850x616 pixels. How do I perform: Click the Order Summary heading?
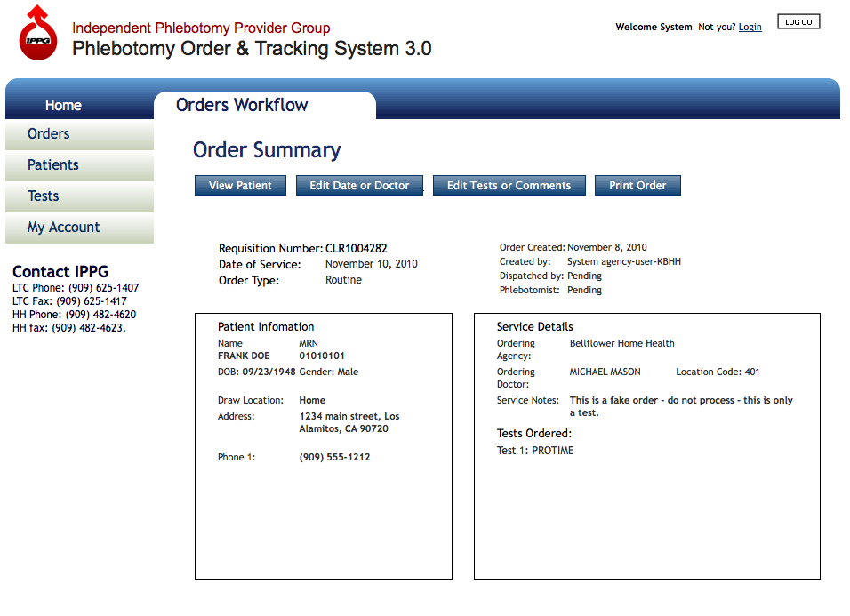click(267, 150)
